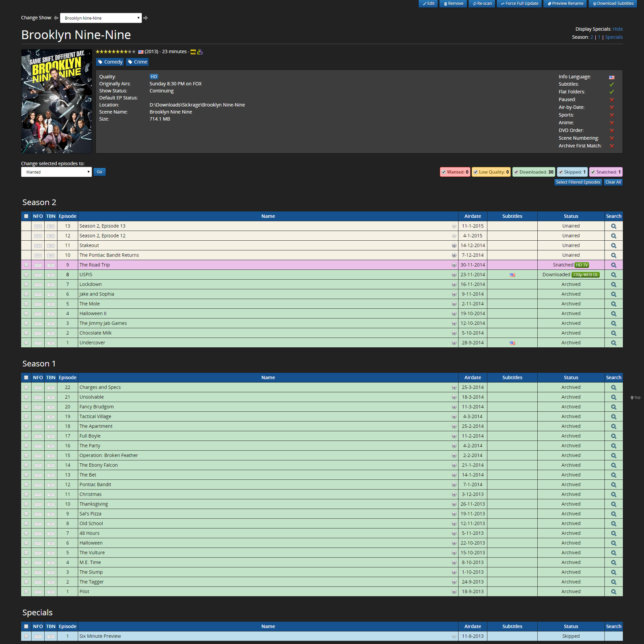Select The Road Trip episode checkbox
This screenshot has width=644, height=644.
tap(26, 265)
